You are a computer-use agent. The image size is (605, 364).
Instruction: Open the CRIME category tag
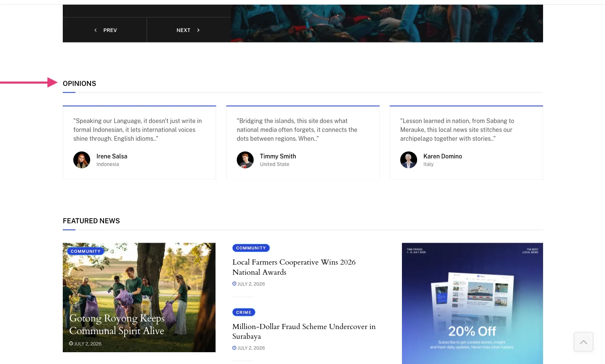tap(244, 312)
